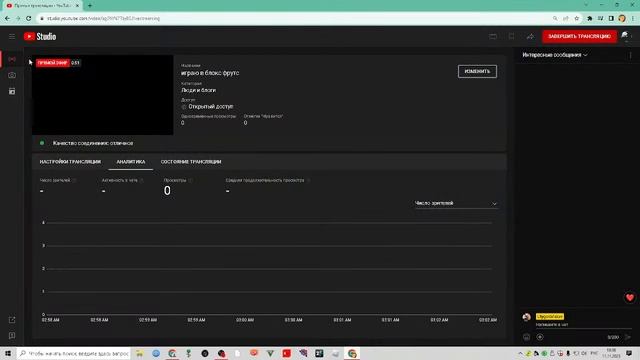Click the red heart reaction button
The image size is (640, 360).
(x=630, y=298)
